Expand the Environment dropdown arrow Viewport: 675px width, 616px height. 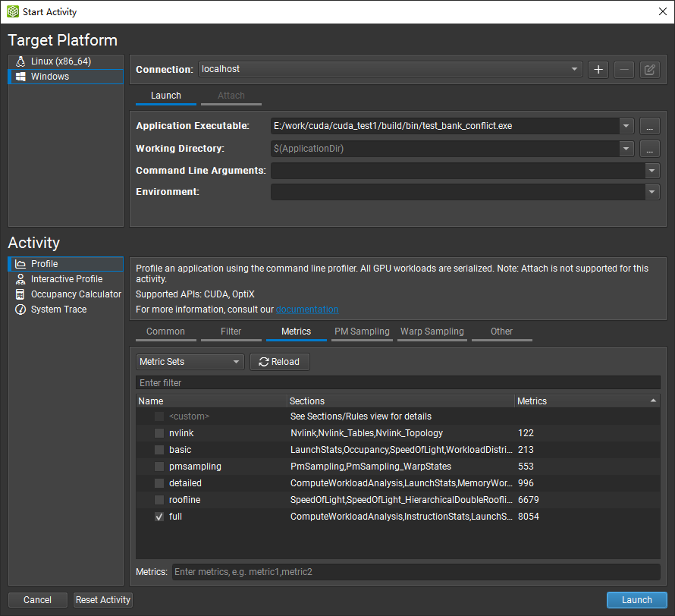[x=652, y=193]
